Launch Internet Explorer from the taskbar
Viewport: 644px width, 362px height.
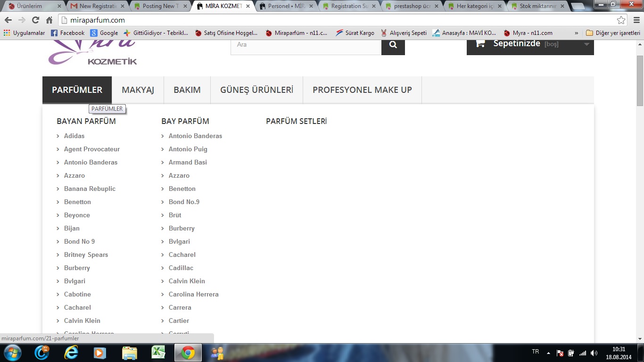72,353
